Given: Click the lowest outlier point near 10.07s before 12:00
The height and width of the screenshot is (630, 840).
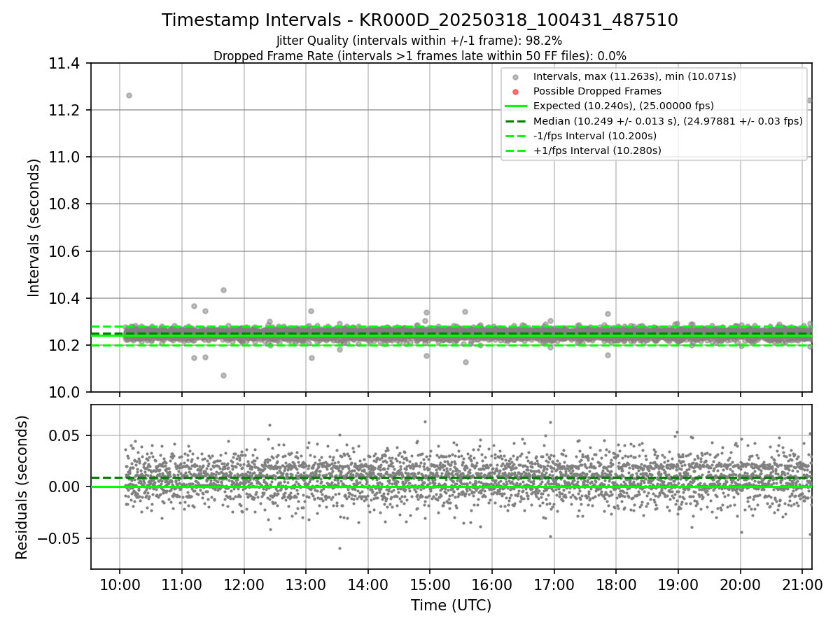Looking at the screenshot, I should [223, 375].
